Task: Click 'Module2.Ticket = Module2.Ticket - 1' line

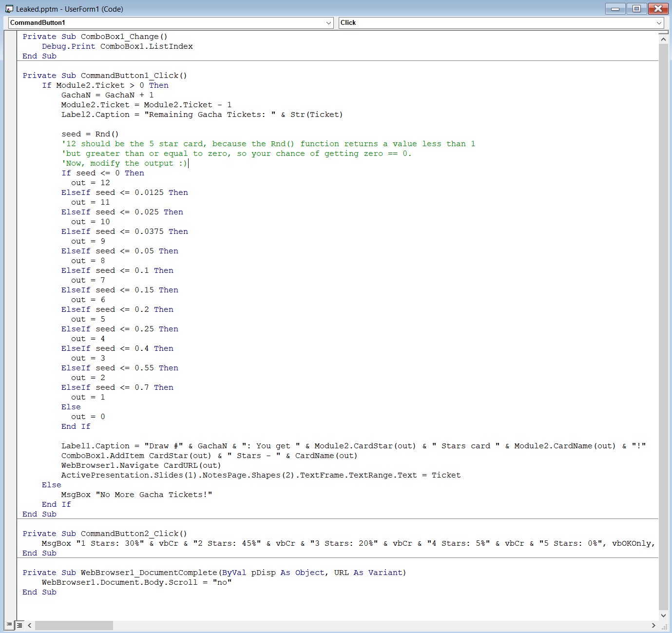Action: pos(147,105)
